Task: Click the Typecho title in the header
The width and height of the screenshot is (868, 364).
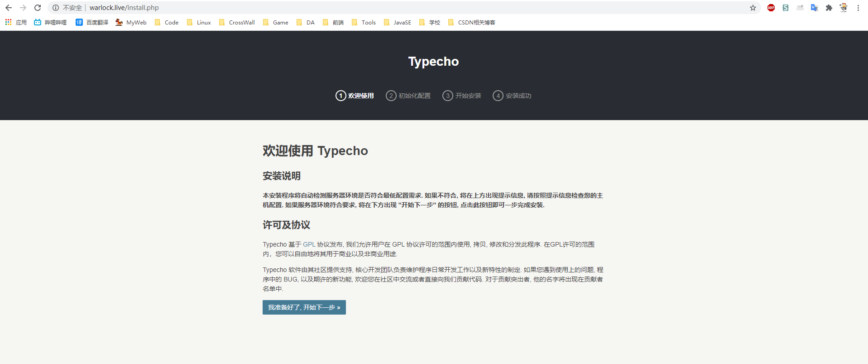Action: pyautogui.click(x=434, y=61)
